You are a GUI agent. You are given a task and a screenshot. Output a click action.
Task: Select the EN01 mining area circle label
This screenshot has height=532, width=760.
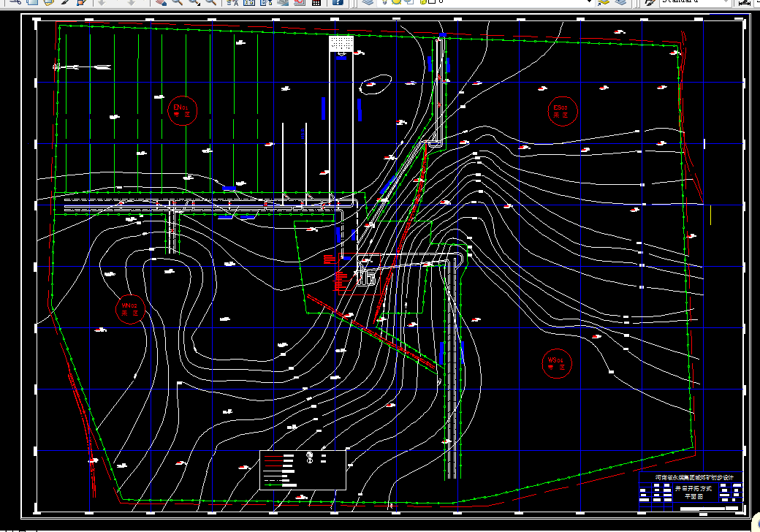click(x=182, y=111)
